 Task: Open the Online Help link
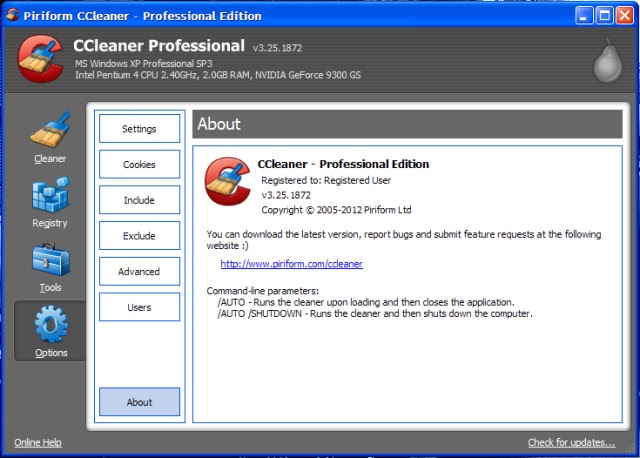[x=38, y=442]
